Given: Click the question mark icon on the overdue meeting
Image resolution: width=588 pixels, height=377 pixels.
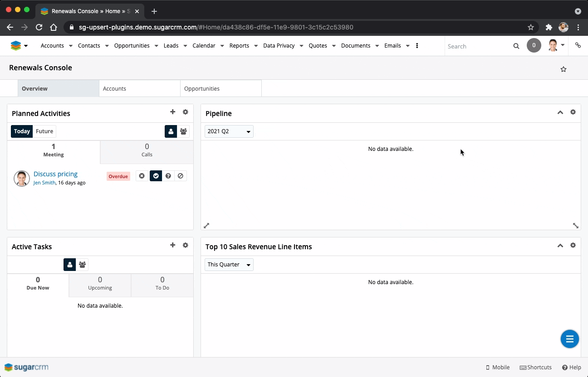Looking at the screenshot, I should coord(168,176).
